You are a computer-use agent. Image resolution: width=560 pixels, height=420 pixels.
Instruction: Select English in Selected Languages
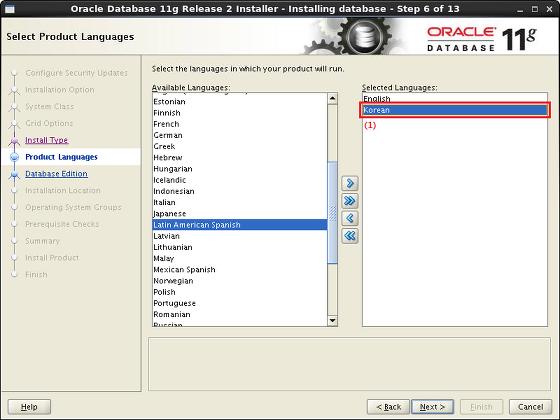pos(455,99)
